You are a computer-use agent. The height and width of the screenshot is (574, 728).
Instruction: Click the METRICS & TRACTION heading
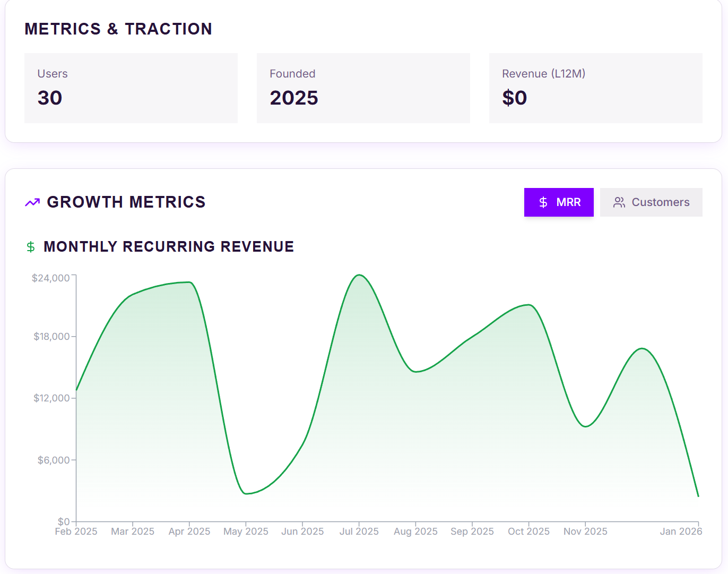pos(118,29)
